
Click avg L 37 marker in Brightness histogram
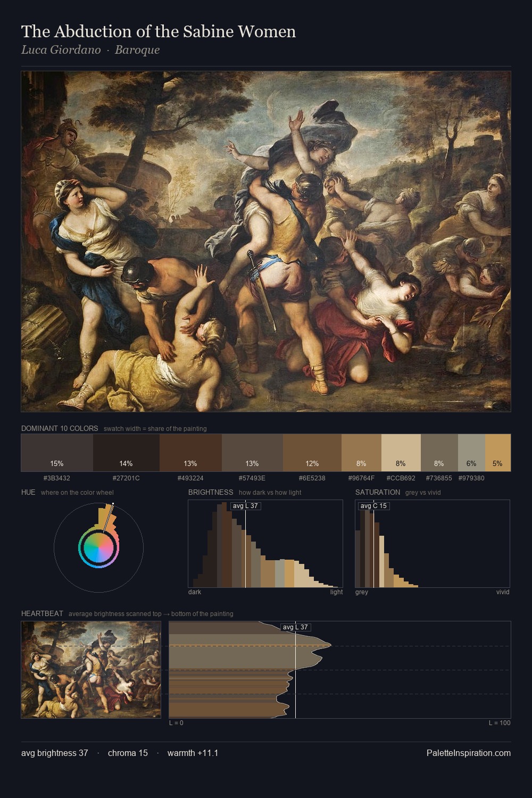click(245, 505)
